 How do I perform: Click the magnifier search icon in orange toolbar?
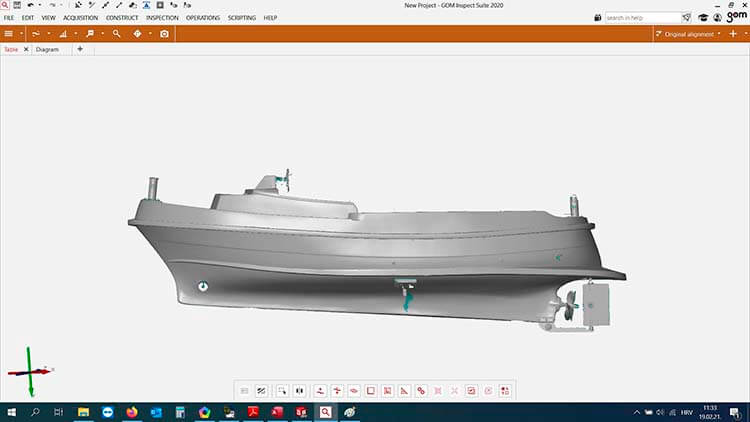coord(116,33)
